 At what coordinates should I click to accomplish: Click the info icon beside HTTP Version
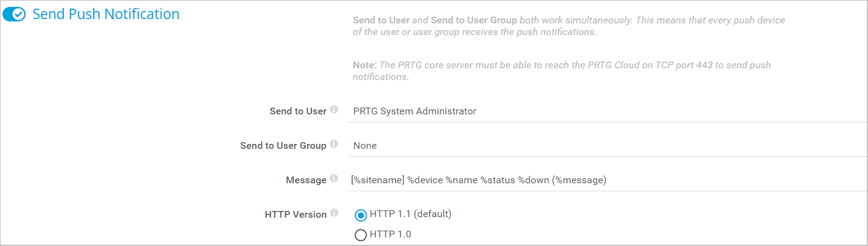click(334, 213)
